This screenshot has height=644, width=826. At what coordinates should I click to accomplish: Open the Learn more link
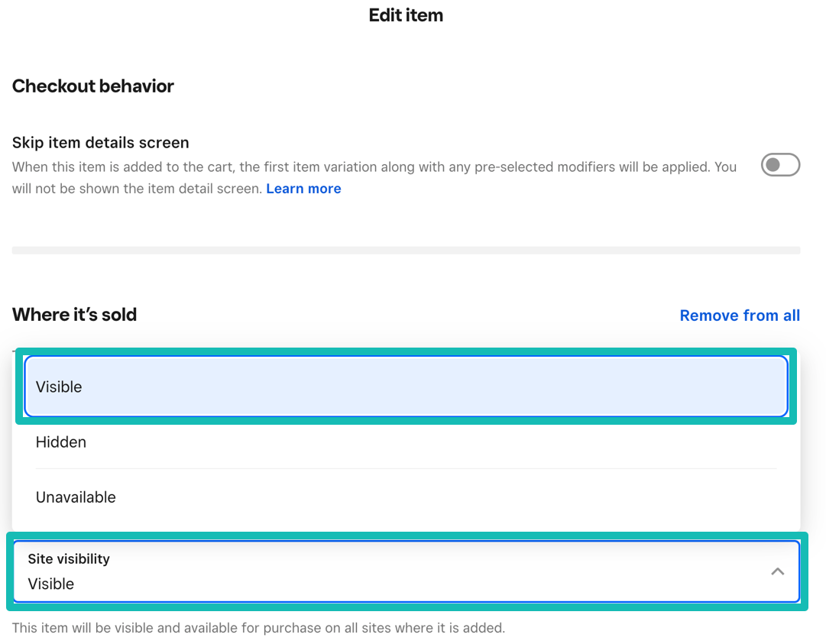point(303,189)
